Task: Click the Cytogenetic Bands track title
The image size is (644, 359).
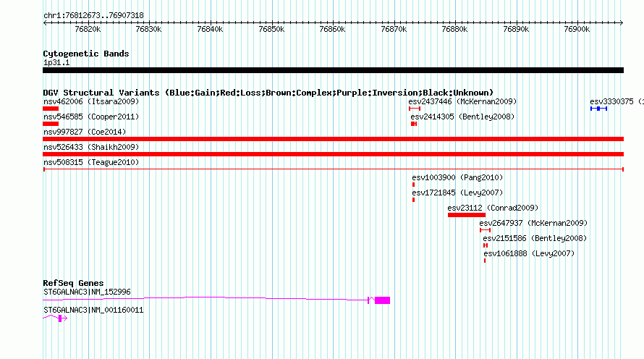Action: (x=86, y=54)
